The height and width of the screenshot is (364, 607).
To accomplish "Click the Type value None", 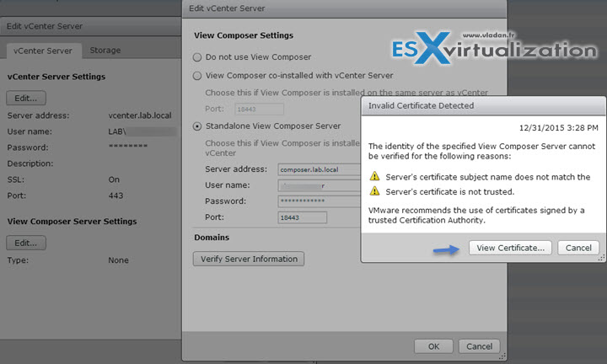I will [x=119, y=260].
